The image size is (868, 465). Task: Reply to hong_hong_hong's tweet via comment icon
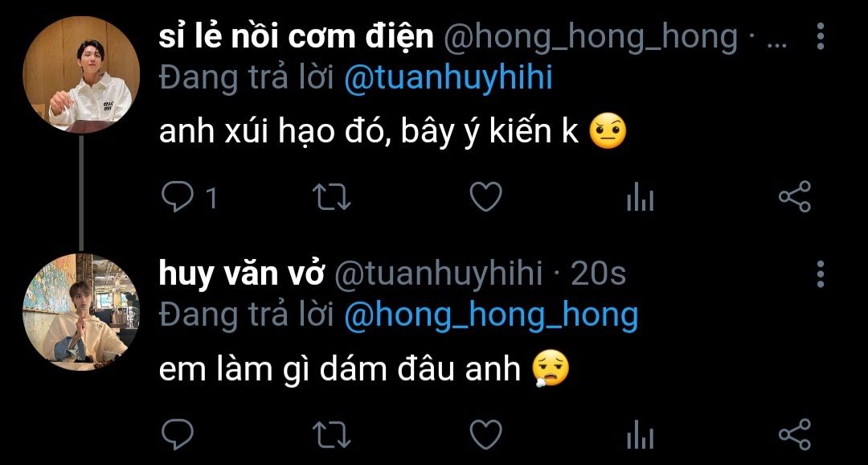(x=177, y=197)
